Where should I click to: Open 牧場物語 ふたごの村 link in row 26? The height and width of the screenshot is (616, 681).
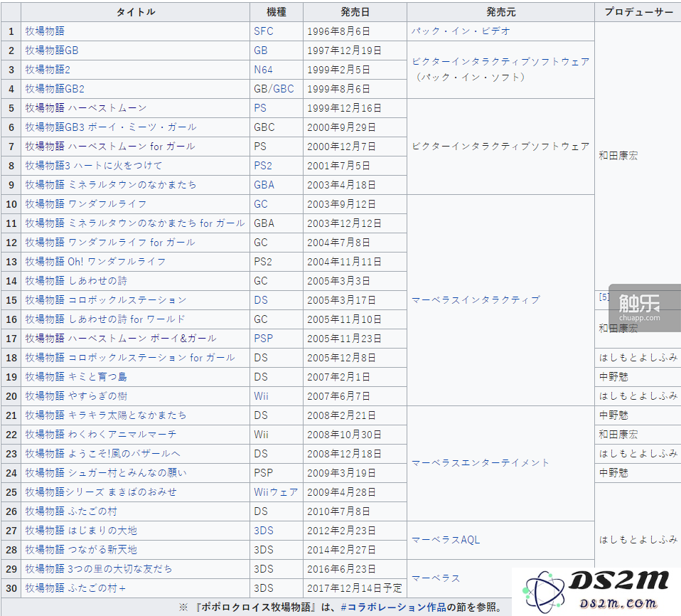[x=71, y=511]
